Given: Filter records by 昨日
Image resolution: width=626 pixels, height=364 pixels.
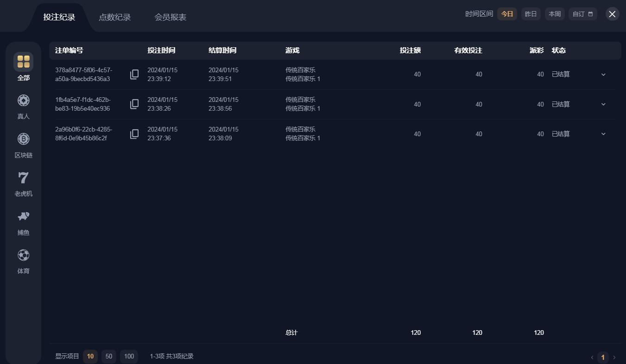Looking at the screenshot, I should coord(531,14).
